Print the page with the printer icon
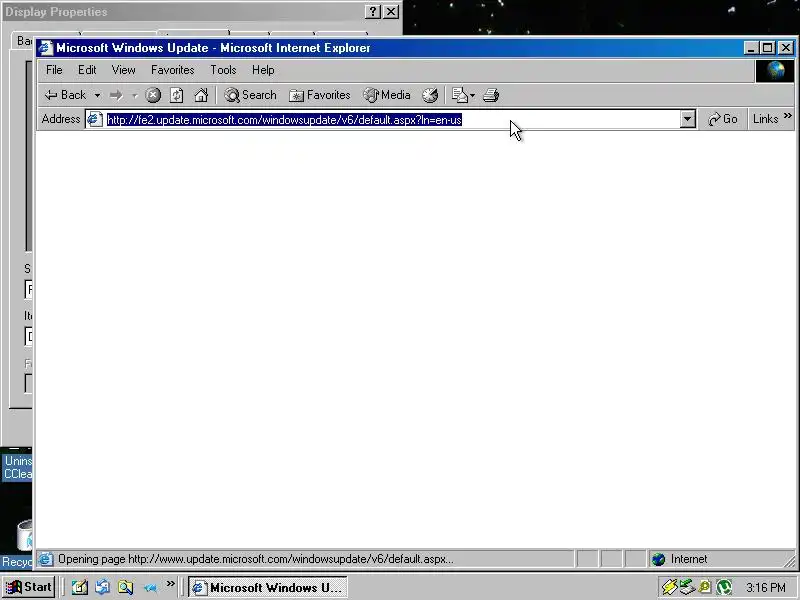Image resolution: width=800 pixels, height=600 pixels. tap(491, 95)
